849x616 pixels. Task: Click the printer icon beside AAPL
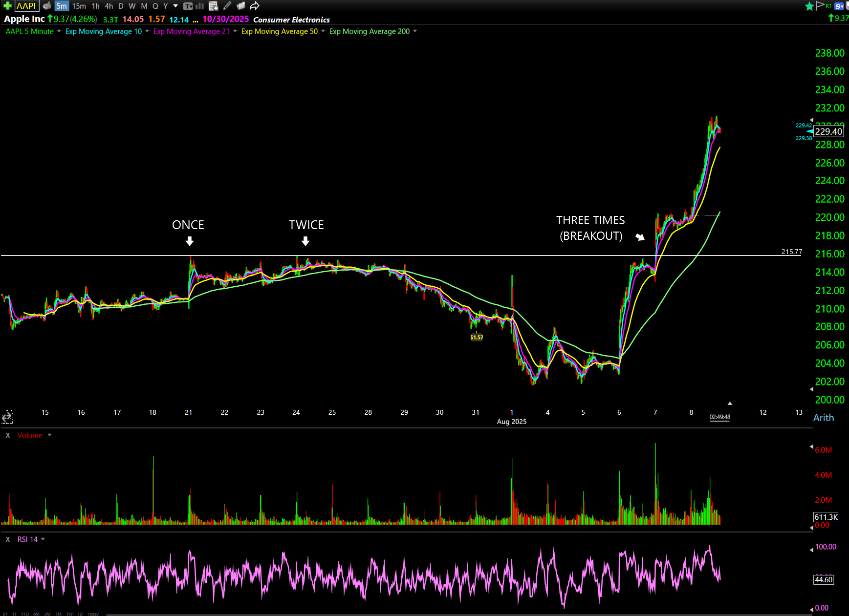point(47,6)
